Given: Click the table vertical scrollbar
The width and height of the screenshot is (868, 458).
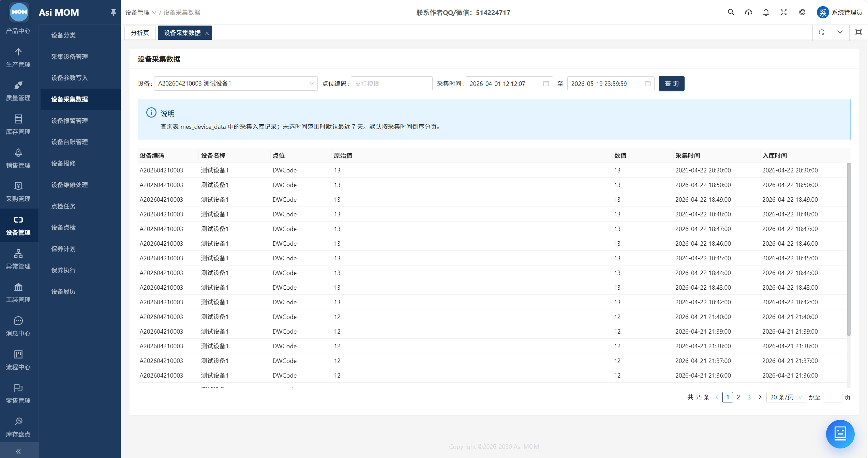Looking at the screenshot, I should [x=849, y=249].
